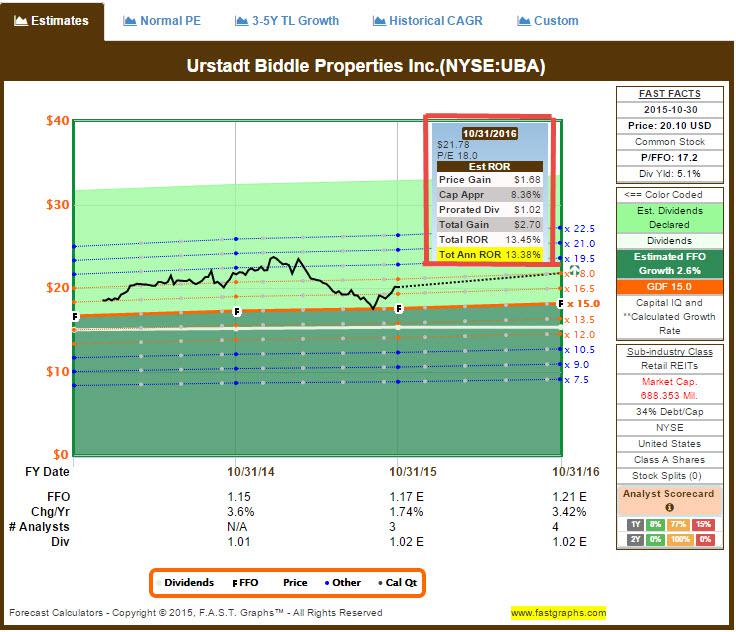Screen dimensions: 736x632
Task: Select the x 22.5 multiple line label
Action: click(x=580, y=229)
